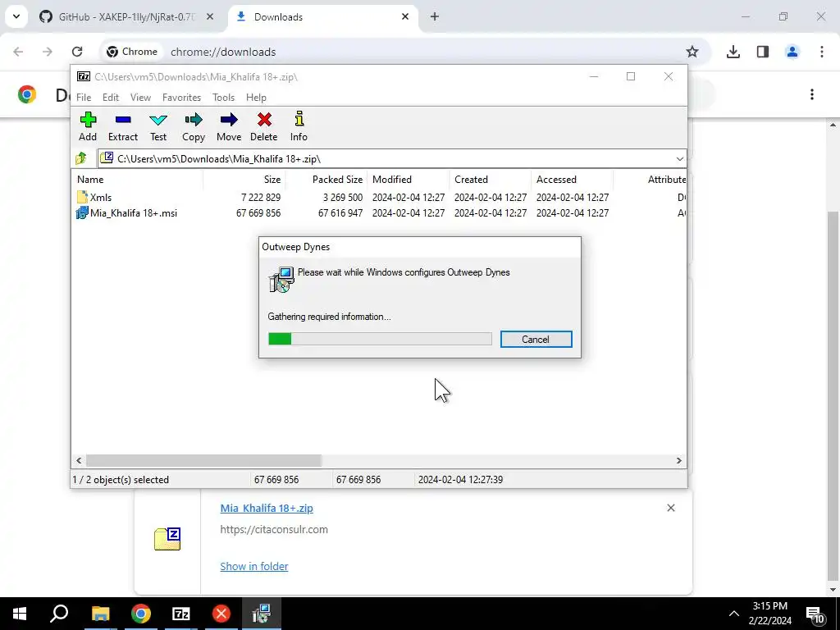The height and width of the screenshot is (630, 840).
Task: Open the Tools menu
Action: pyautogui.click(x=223, y=98)
